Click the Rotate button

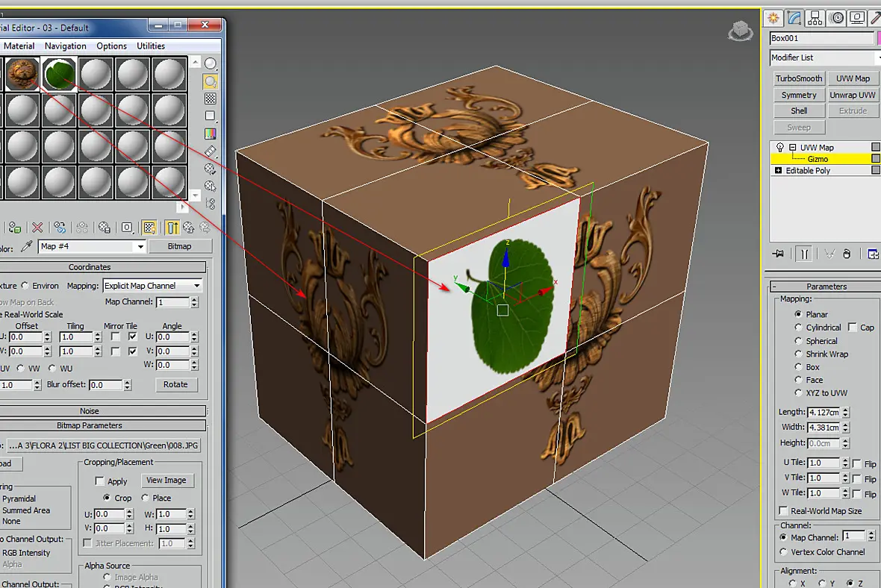[175, 385]
